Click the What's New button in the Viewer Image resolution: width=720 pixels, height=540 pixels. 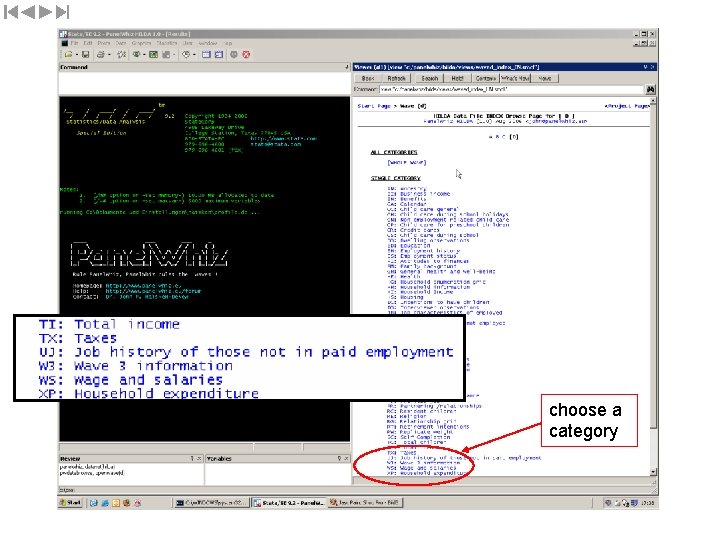click(x=516, y=79)
